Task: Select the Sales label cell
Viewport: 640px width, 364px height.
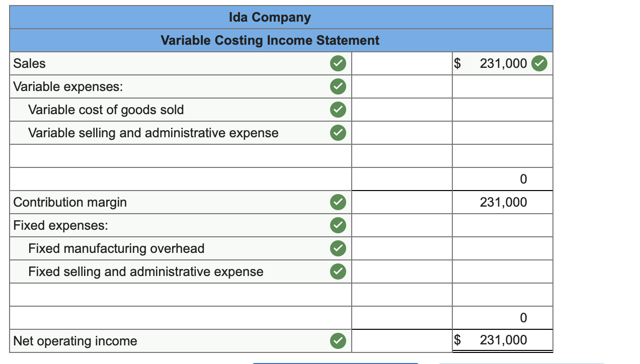Action: [181, 64]
